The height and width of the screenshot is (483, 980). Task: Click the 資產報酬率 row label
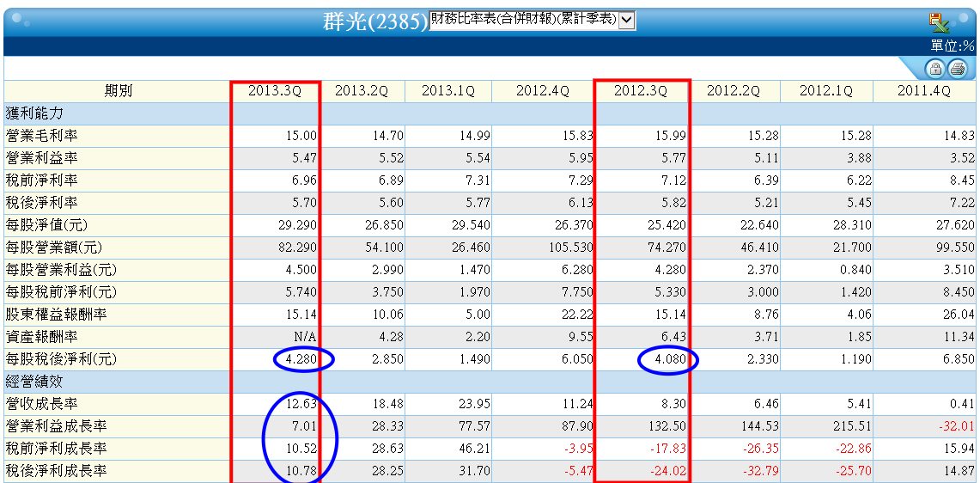42,337
